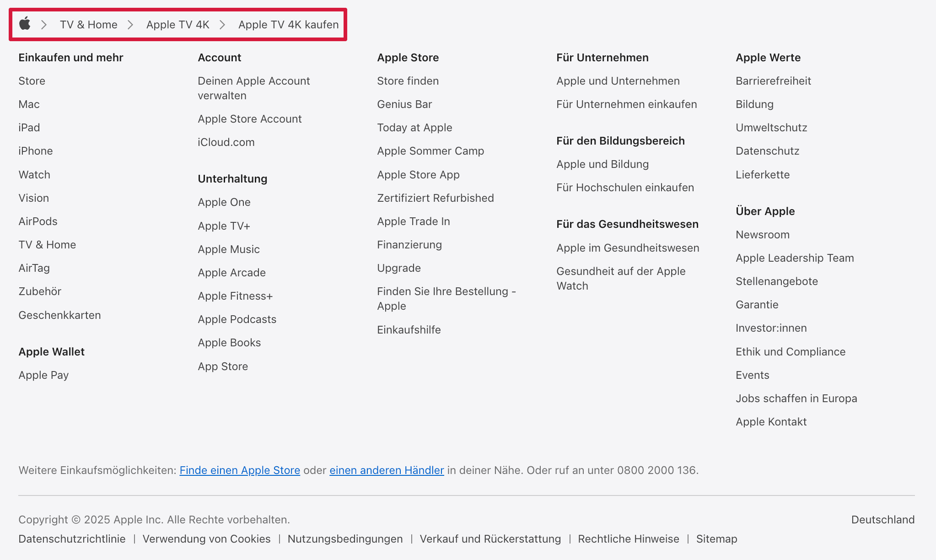Go to AirPods footer link

[38, 221]
